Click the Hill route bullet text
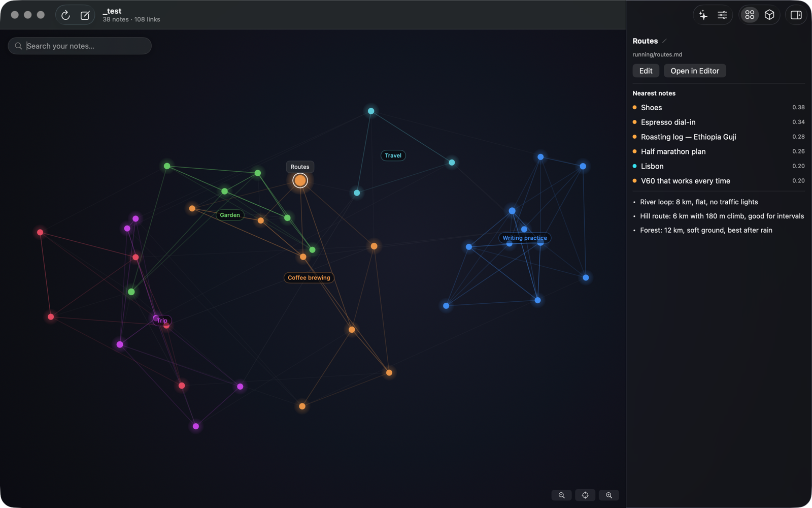Viewport: 812px width, 508px height. 722,216
